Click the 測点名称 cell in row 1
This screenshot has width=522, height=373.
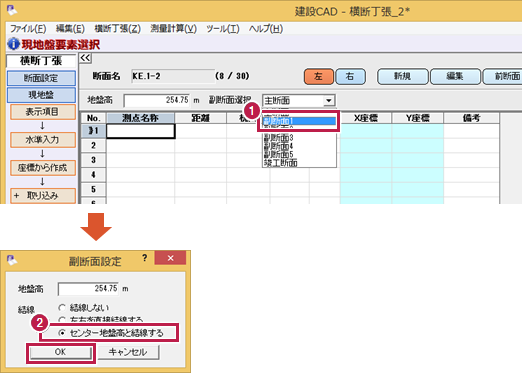tap(141, 131)
